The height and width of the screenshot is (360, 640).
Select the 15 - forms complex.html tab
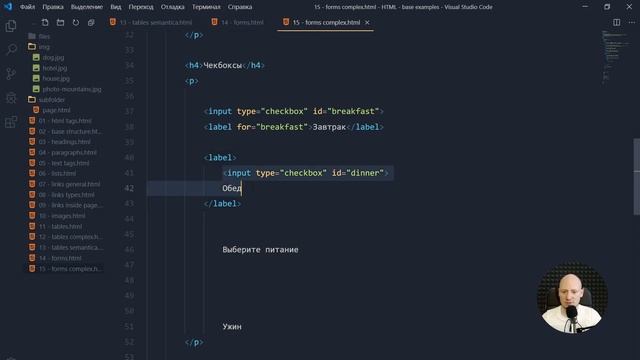[325, 22]
